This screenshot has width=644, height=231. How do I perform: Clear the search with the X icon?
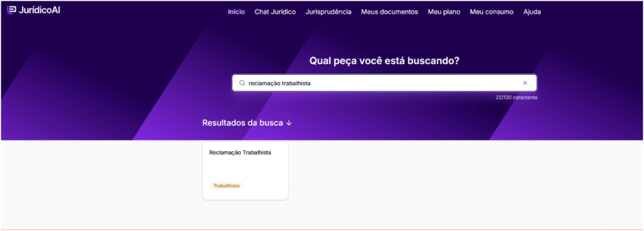pos(525,83)
